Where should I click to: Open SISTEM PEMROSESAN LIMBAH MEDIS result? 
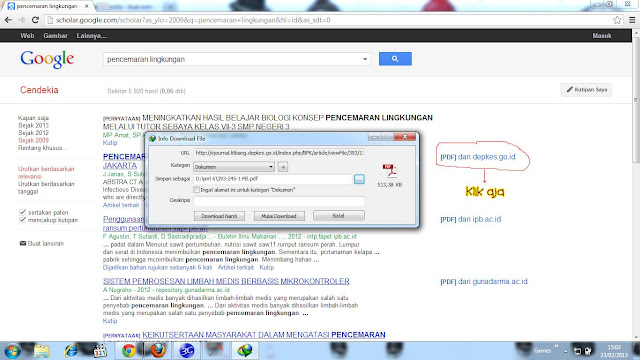click(x=226, y=281)
